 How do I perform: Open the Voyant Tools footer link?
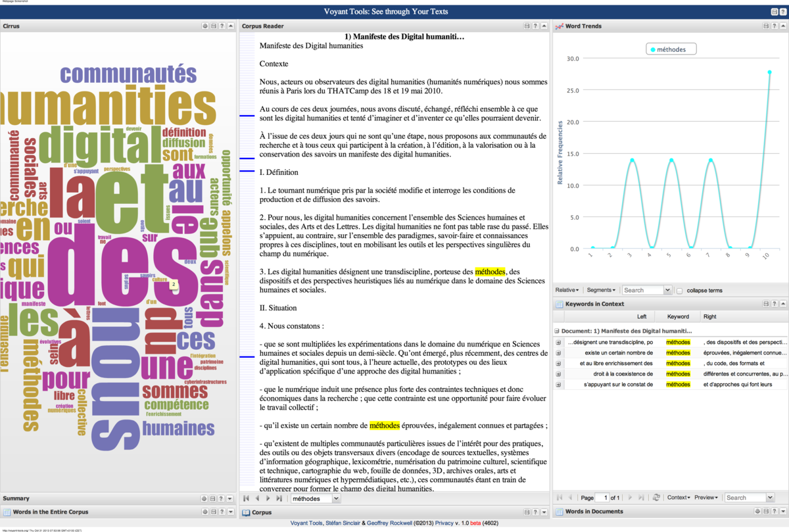(x=306, y=523)
